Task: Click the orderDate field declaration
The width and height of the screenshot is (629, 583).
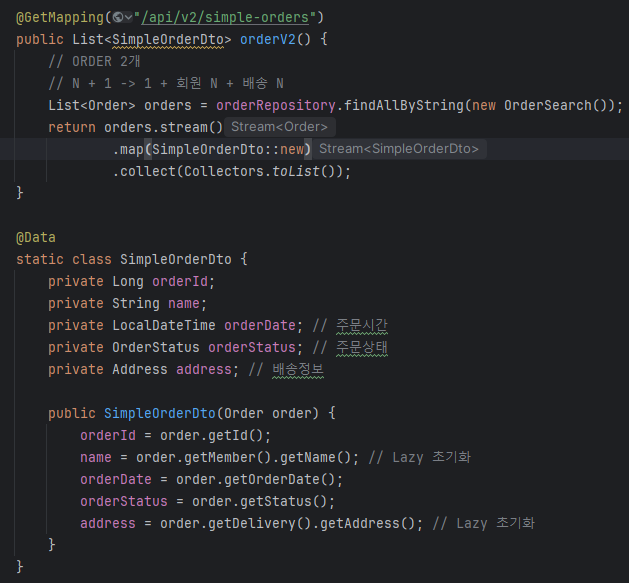Action: pyautogui.click(x=260, y=325)
